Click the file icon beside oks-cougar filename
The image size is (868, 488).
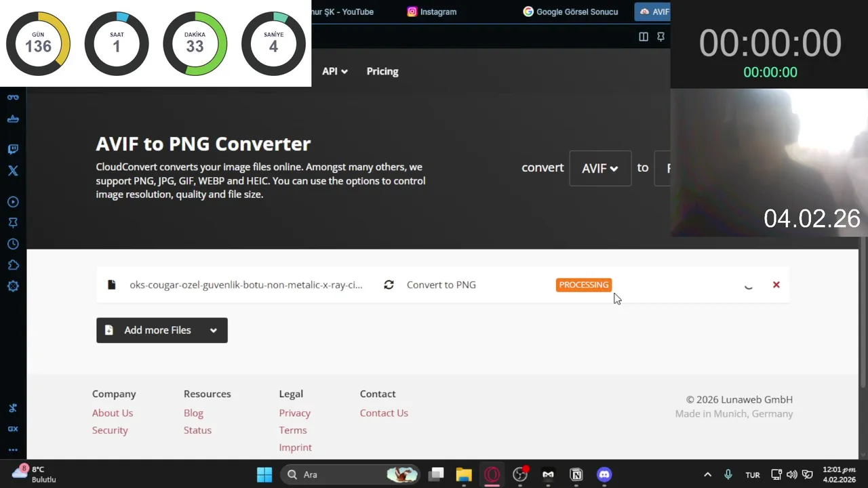coord(112,285)
